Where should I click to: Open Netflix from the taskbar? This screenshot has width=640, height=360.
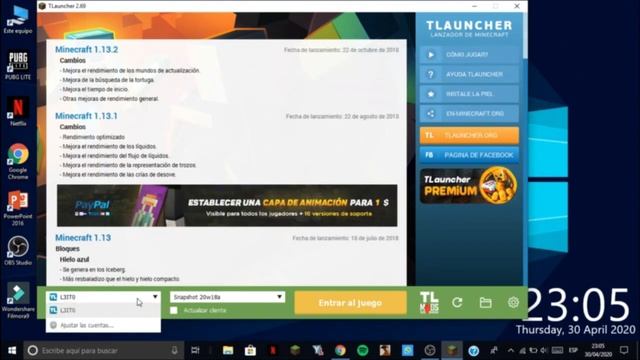coord(273,350)
